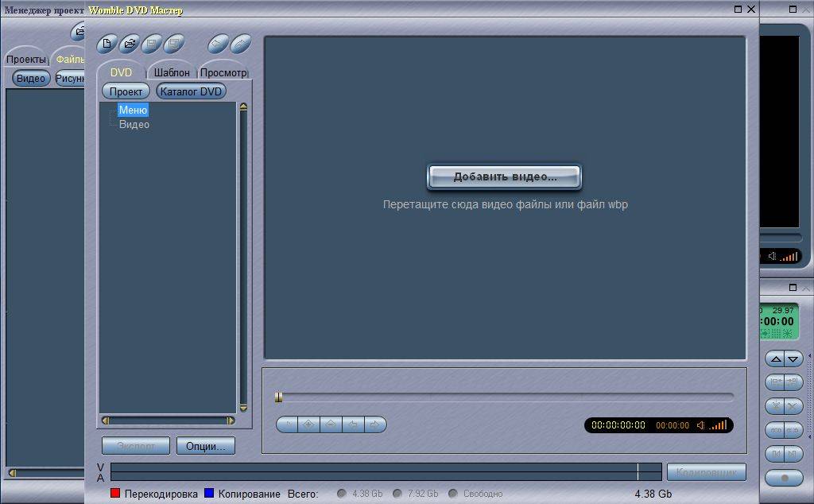Open the Опции settings button
This screenshot has width=814, height=504.
point(205,446)
